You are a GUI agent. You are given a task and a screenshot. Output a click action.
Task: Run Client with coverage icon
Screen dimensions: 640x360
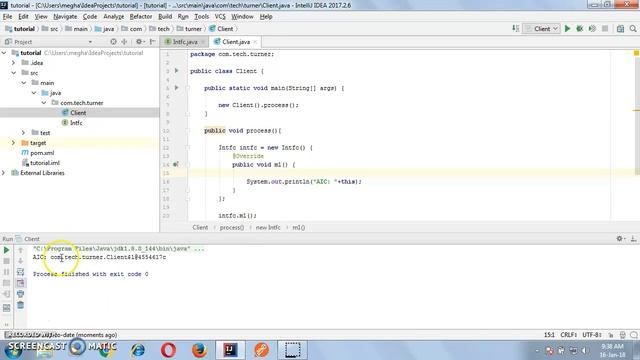(592, 29)
